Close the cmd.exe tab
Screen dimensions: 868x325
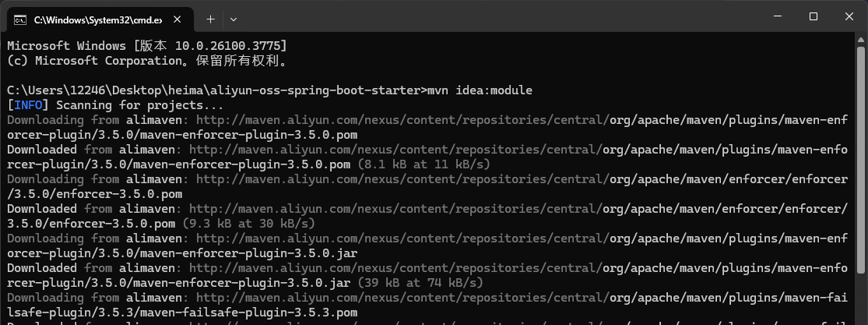click(177, 19)
